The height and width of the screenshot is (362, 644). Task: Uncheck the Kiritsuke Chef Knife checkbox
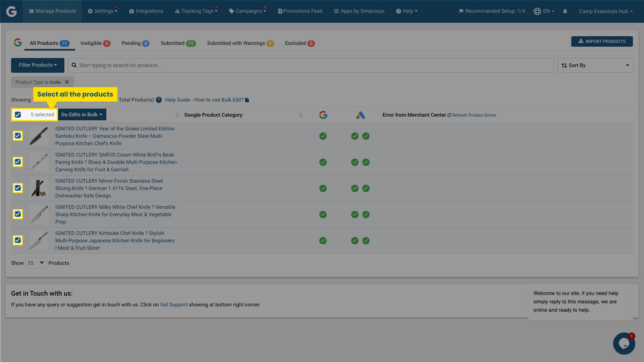(17, 240)
